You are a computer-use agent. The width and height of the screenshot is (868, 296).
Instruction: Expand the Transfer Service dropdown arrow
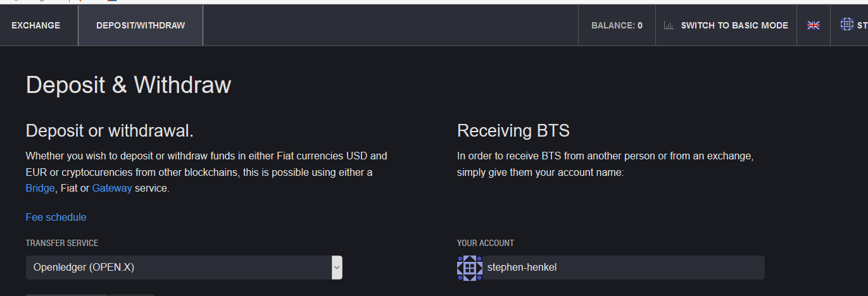tap(337, 268)
